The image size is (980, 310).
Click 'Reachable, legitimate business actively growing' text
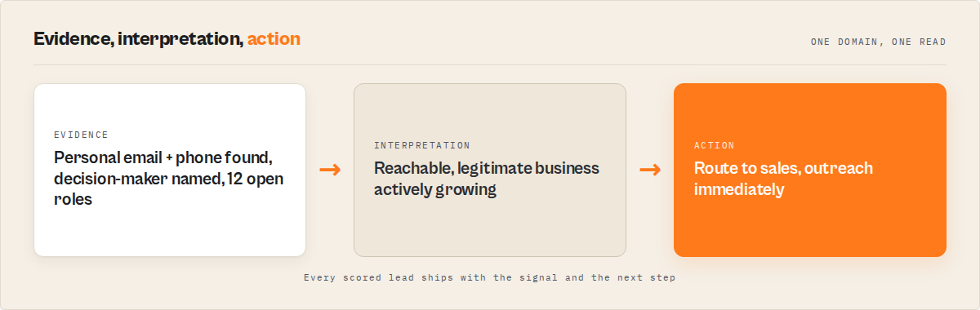point(487,179)
